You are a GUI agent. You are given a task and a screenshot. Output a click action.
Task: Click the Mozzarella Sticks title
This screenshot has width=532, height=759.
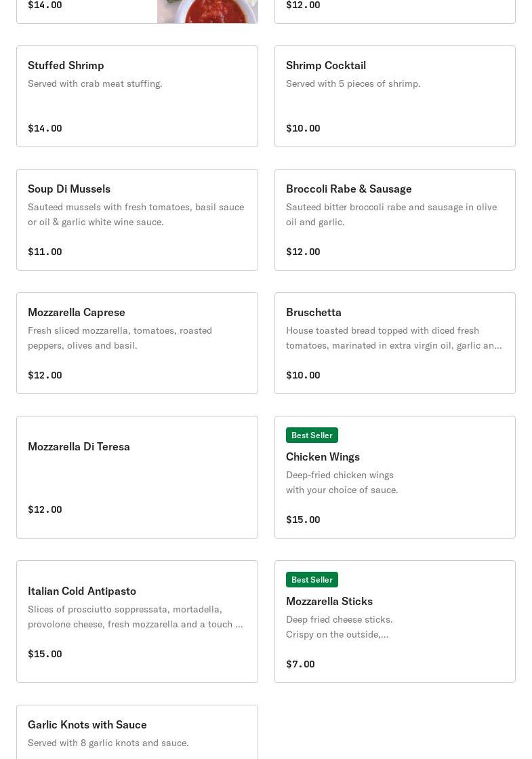[329, 601]
